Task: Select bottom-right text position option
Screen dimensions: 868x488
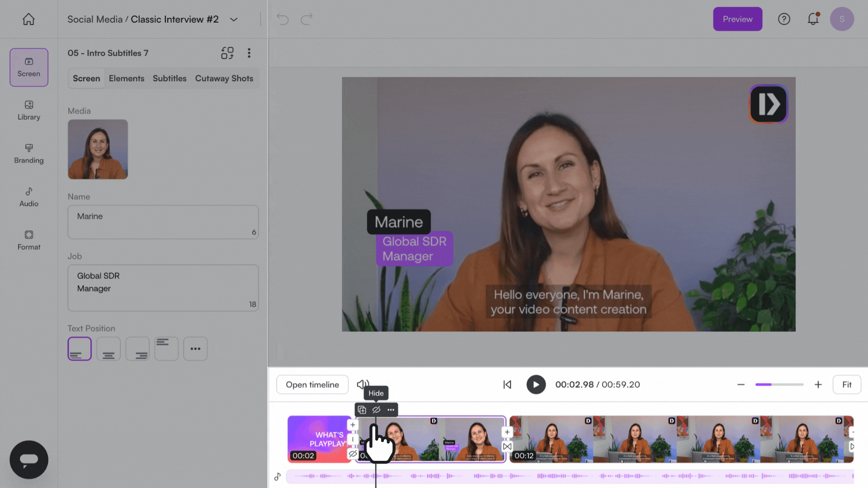Action: [137, 349]
